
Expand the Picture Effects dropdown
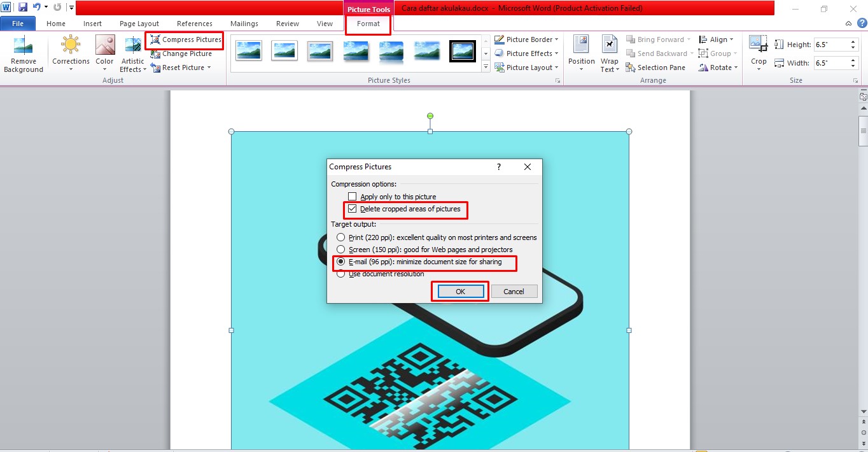pos(556,53)
